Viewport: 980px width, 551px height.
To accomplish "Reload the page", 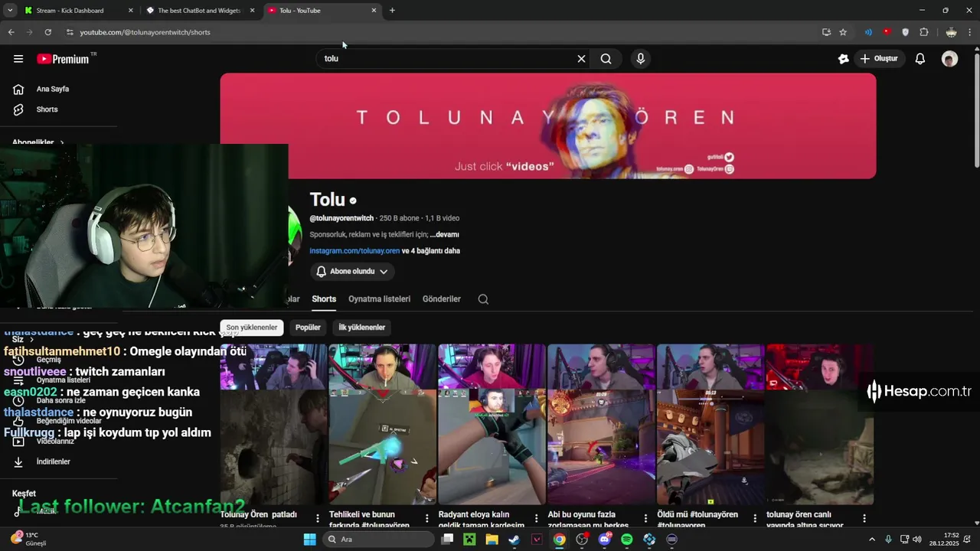I will point(47,32).
